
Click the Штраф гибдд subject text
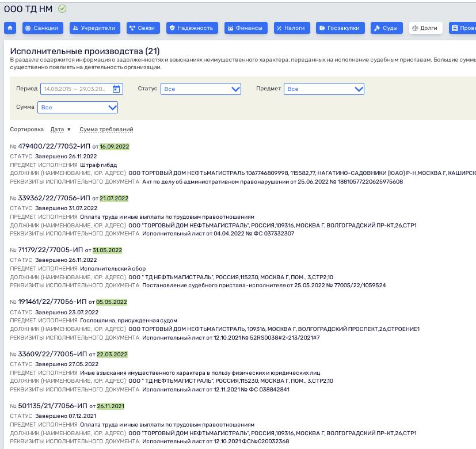pyautogui.click(x=98, y=165)
